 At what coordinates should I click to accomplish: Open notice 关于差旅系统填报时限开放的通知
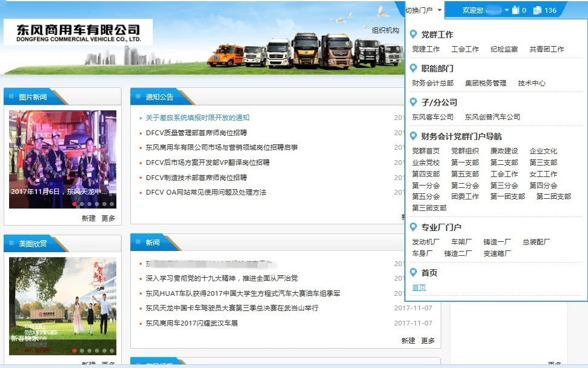tap(198, 118)
